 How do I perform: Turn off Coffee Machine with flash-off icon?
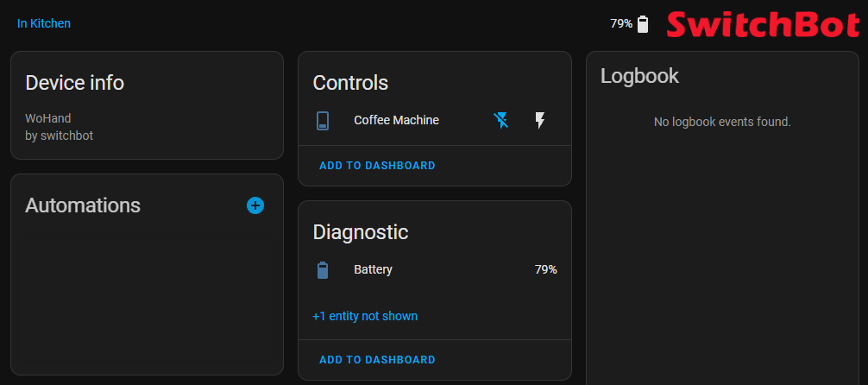(x=501, y=121)
